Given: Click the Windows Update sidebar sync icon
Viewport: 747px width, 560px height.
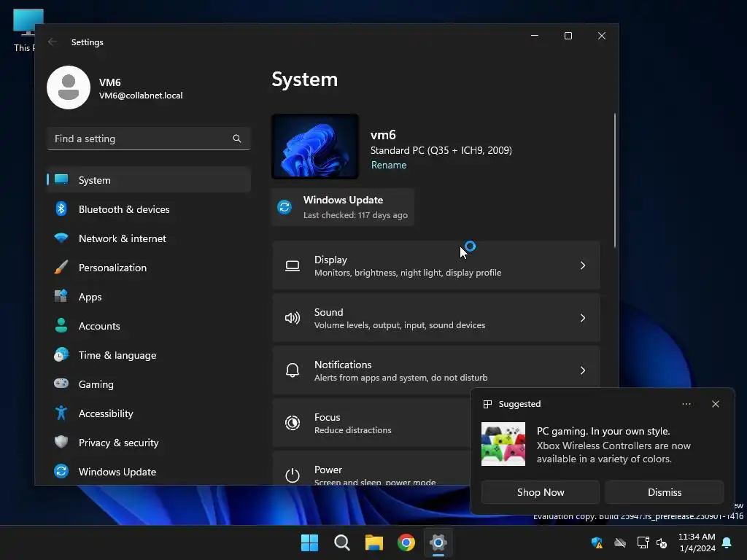Looking at the screenshot, I should (61, 471).
